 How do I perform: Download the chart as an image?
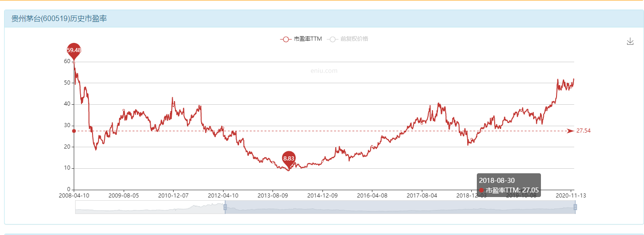click(x=630, y=42)
